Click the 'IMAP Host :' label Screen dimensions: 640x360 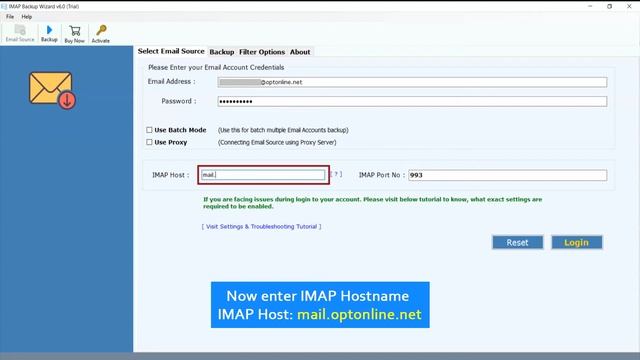click(x=171, y=175)
